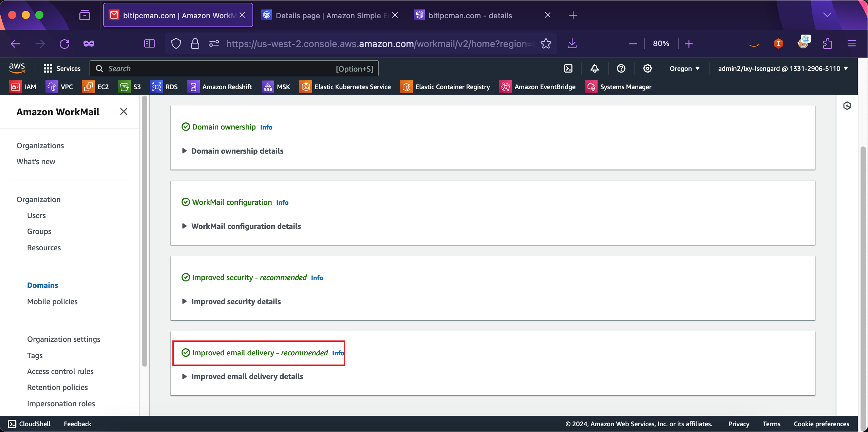
Task: Bookmark this page with the star
Action: [546, 44]
